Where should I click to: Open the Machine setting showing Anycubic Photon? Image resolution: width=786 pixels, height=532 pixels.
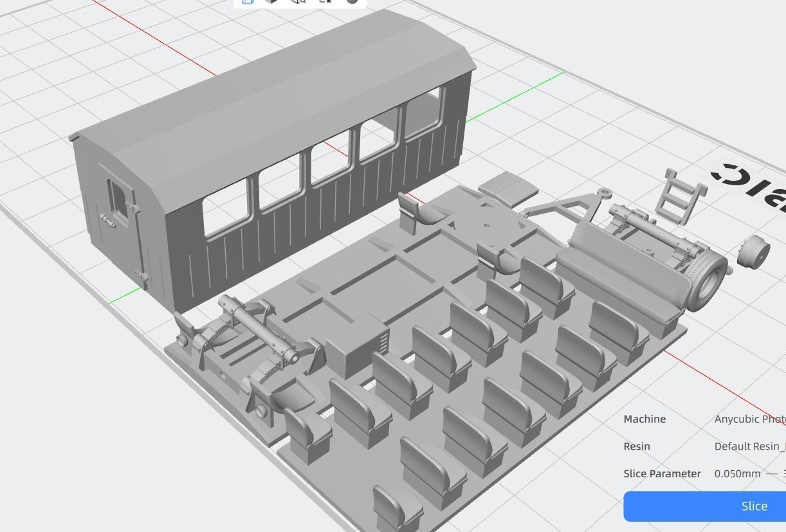(x=750, y=419)
